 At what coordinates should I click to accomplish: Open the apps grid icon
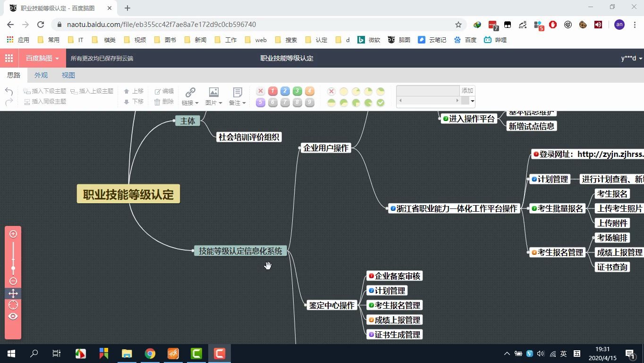9,58
